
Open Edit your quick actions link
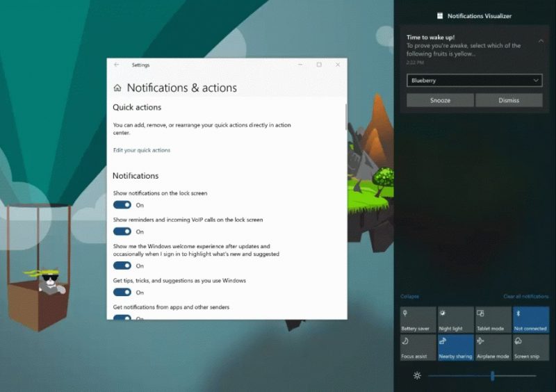click(x=142, y=150)
